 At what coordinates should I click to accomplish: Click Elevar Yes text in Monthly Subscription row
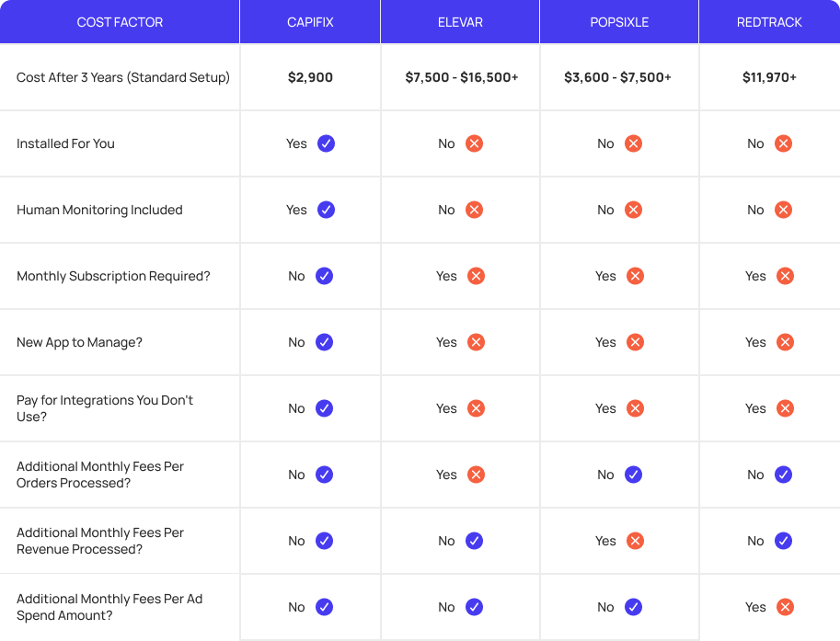point(446,276)
